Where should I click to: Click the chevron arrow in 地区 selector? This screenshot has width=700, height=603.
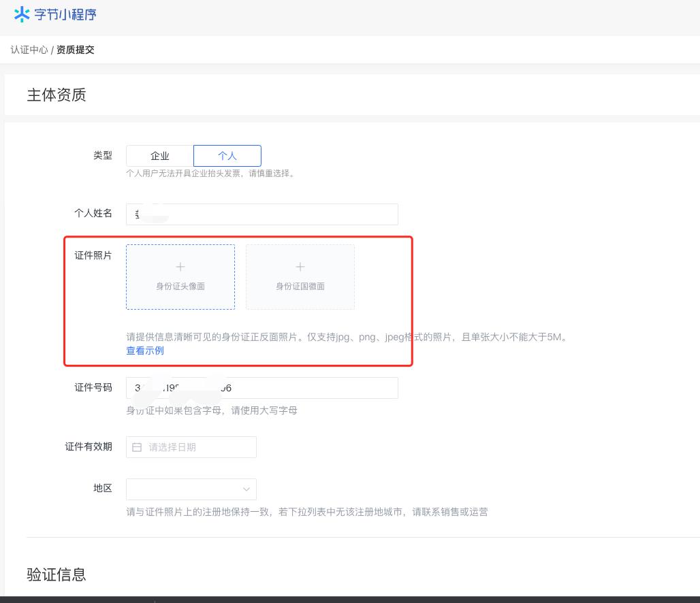point(246,489)
